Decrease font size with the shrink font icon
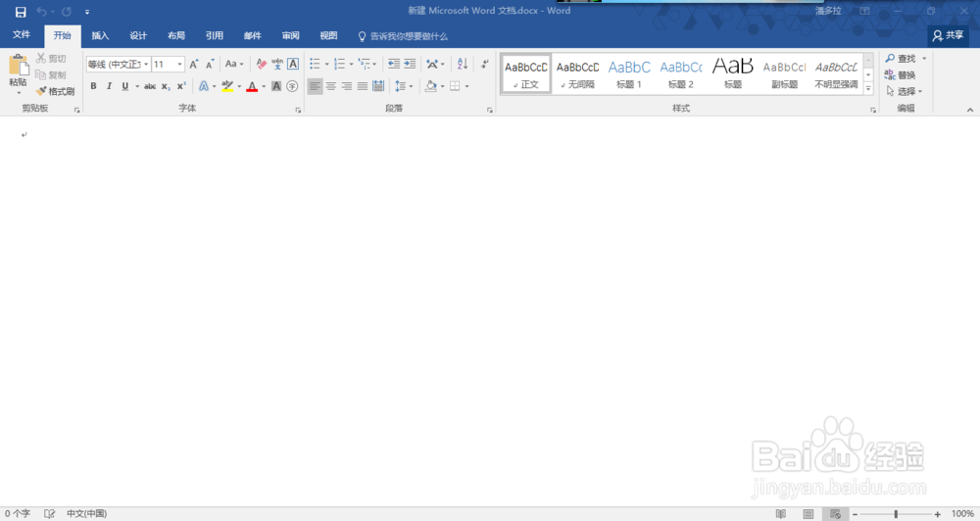 [210, 65]
